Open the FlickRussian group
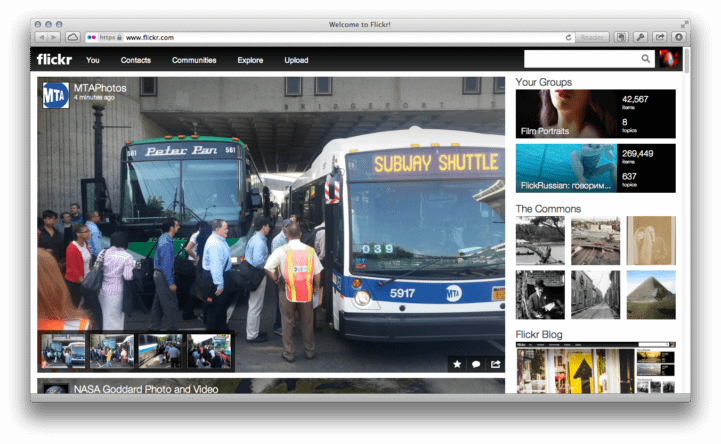The image size is (721, 444). (x=595, y=168)
